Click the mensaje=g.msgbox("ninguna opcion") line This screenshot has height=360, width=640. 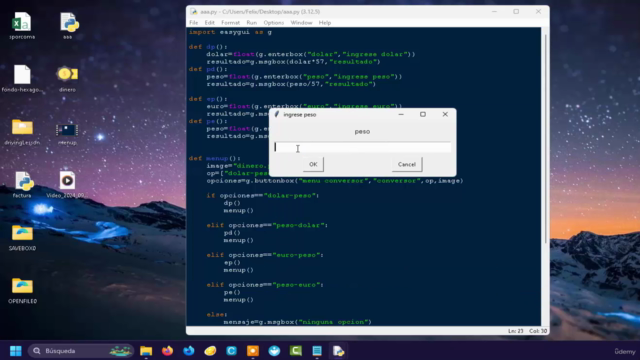[x=298, y=322]
